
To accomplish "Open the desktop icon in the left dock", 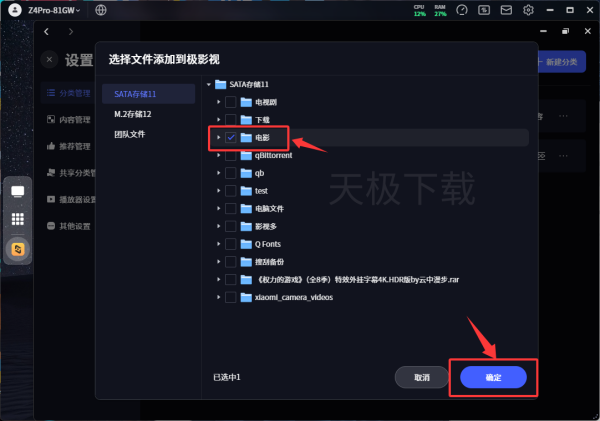I will click(18, 191).
